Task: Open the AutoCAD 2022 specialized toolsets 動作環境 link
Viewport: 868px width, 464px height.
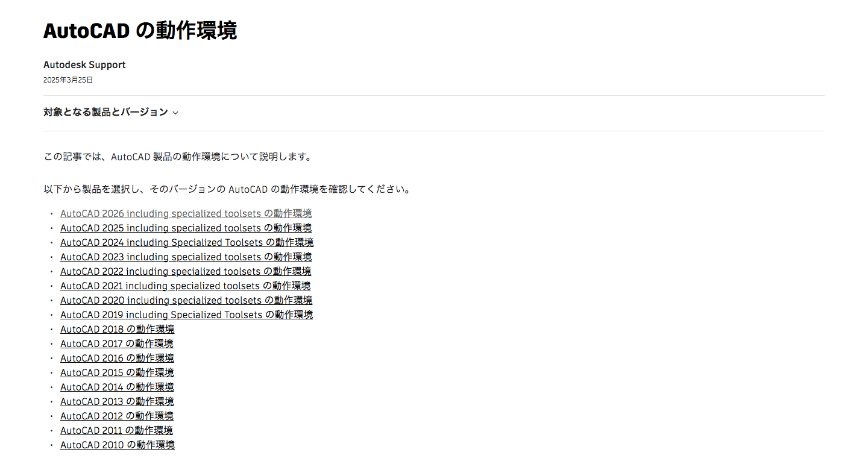Action: click(186, 271)
